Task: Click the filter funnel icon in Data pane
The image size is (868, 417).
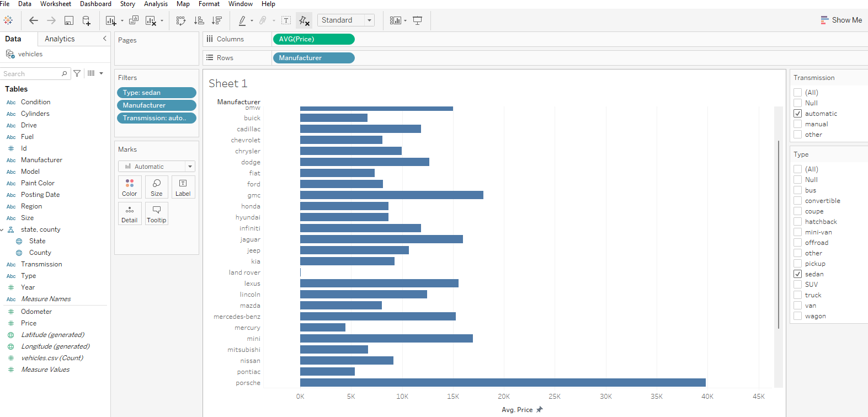Action: pos(77,73)
